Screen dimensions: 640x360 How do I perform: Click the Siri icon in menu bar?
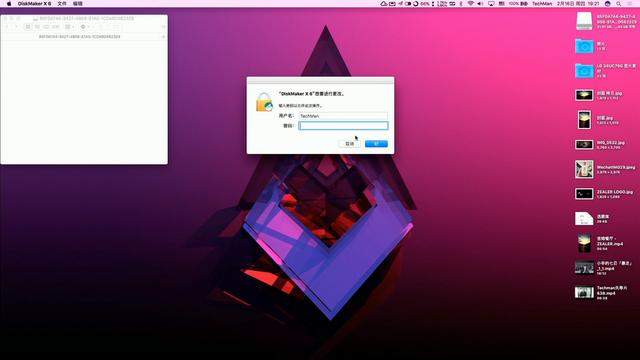[x=607, y=3]
